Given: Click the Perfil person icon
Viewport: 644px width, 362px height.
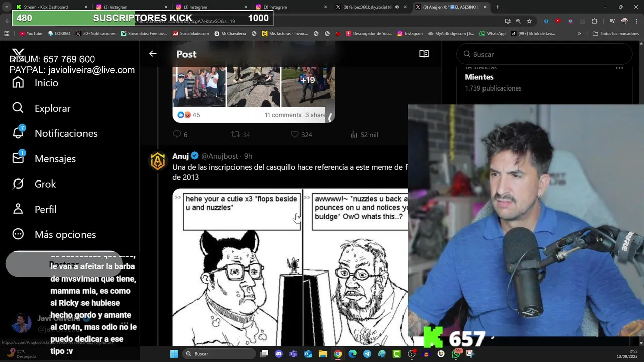Looking at the screenshot, I should (18, 209).
